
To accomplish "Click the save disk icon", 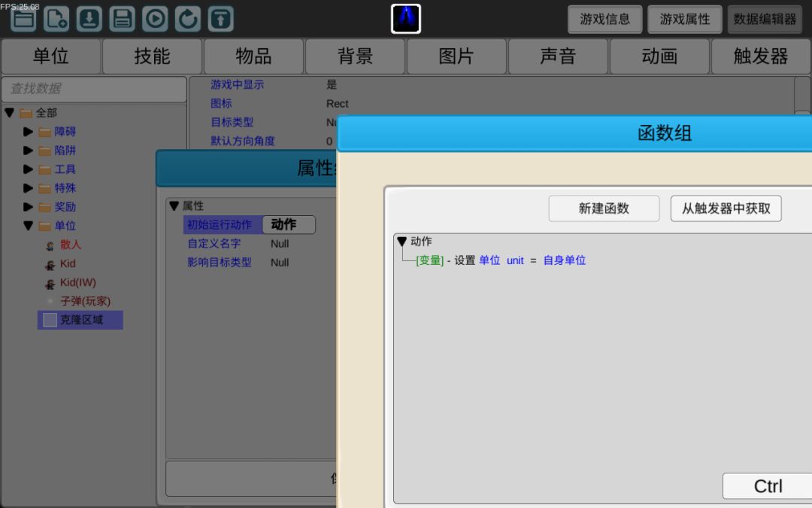I will point(123,19).
